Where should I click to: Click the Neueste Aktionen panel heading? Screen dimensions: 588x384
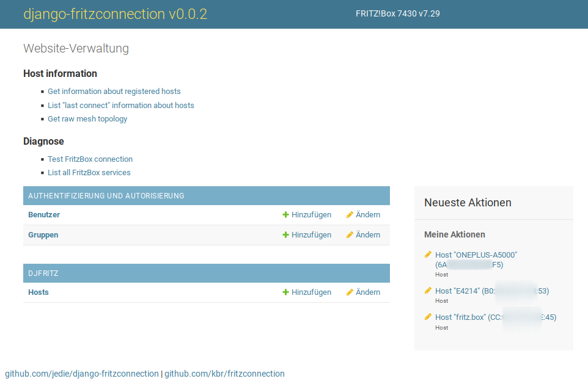tap(468, 203)
